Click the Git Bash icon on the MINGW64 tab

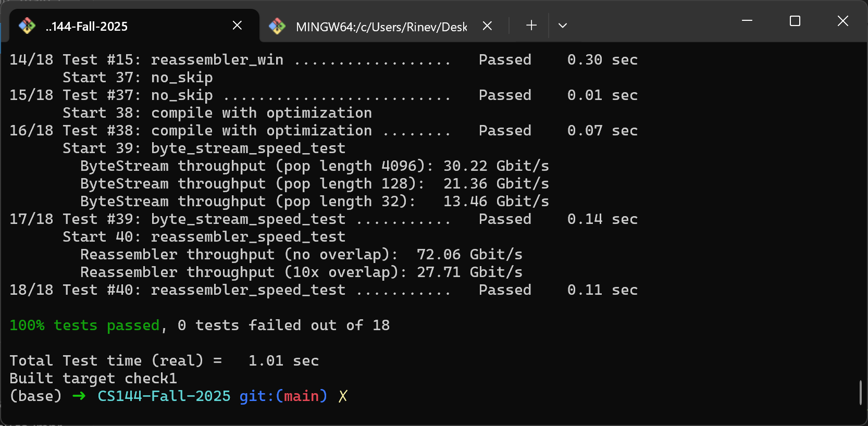point(277,26)
